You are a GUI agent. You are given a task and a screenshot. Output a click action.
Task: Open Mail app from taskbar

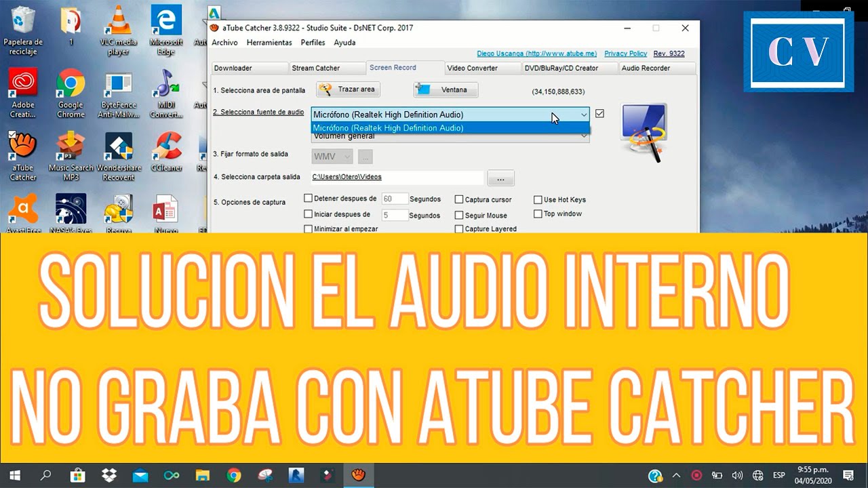click(x=140, y=475)
